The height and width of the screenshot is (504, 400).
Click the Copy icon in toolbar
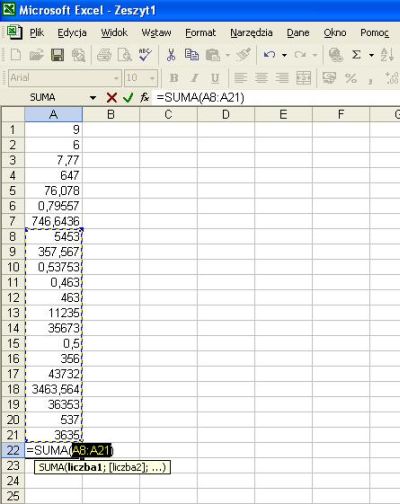[x=192, y=55]
